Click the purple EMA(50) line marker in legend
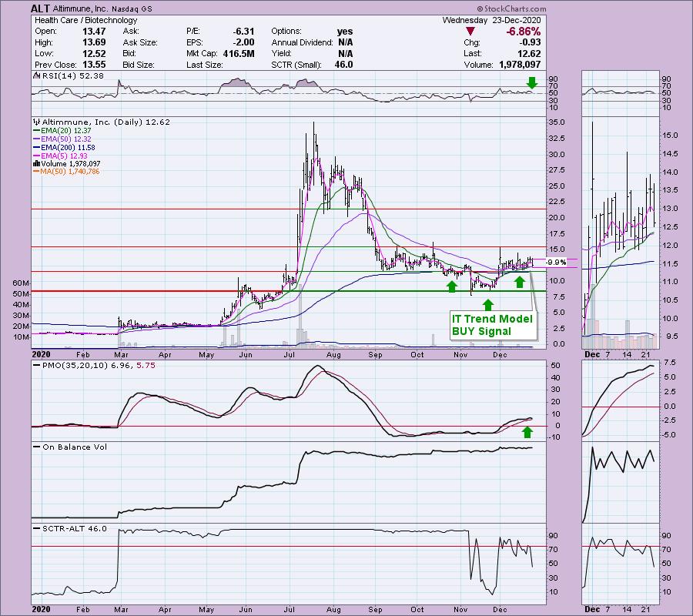693x616 pixels. tap(37, 139)
